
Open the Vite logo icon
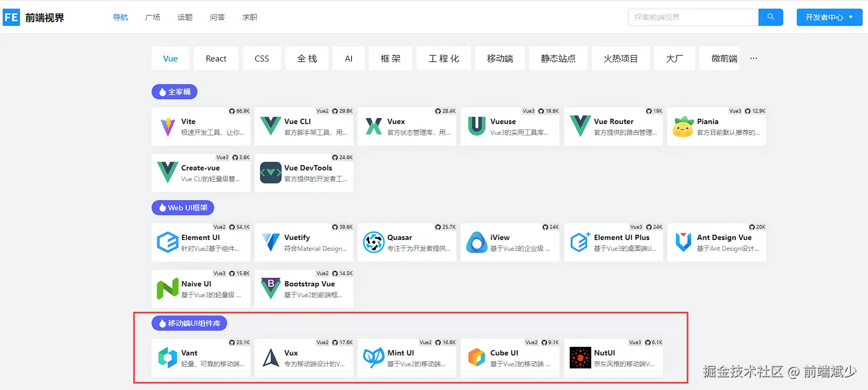click(168, 127)
